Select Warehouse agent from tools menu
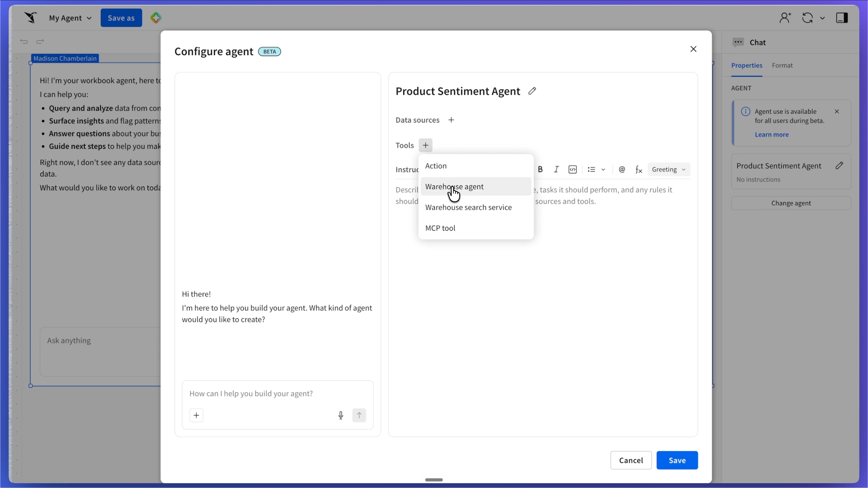The height and width of the screenshot is (488, 868). tap(476, 186)
